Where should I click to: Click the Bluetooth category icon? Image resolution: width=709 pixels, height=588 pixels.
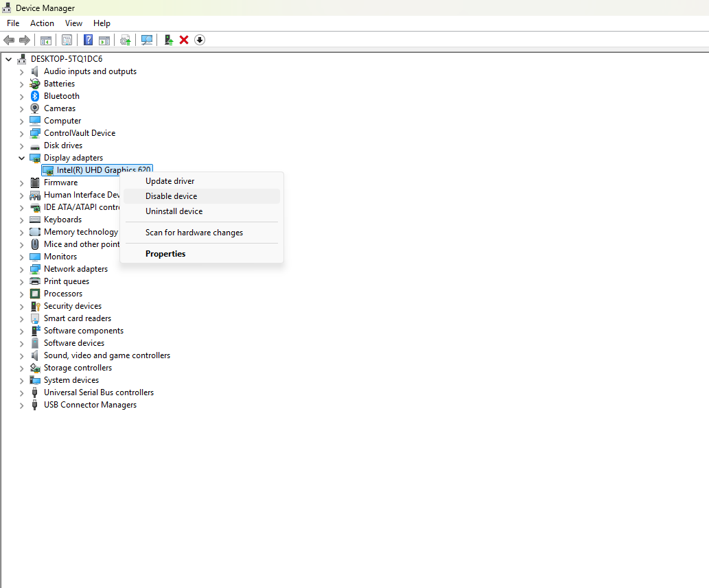[35, 96]
